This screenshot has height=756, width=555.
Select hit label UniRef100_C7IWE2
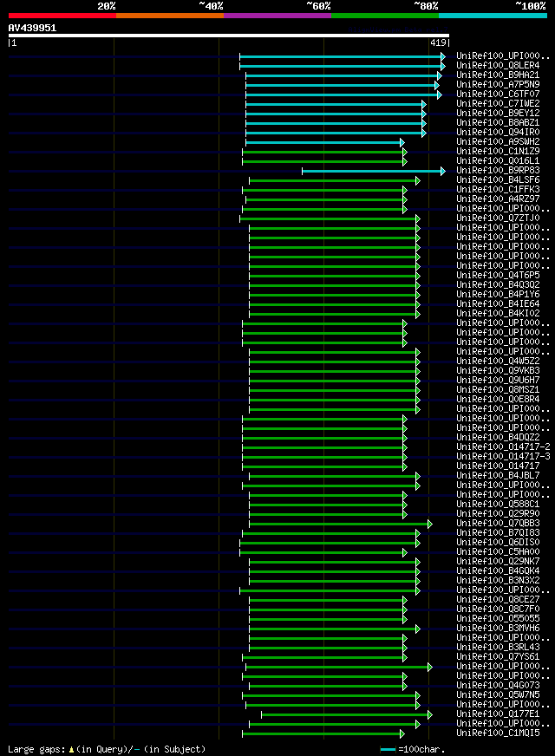(x=498, y=104)
